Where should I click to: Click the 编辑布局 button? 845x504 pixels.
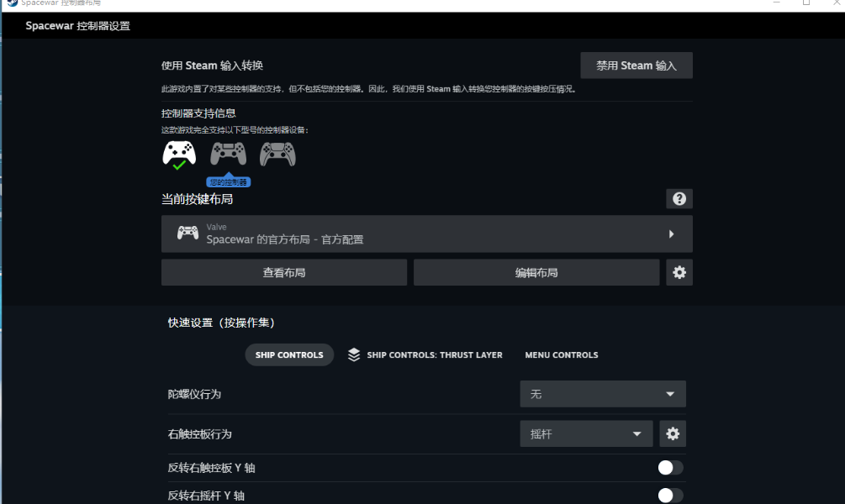point(536,272)
